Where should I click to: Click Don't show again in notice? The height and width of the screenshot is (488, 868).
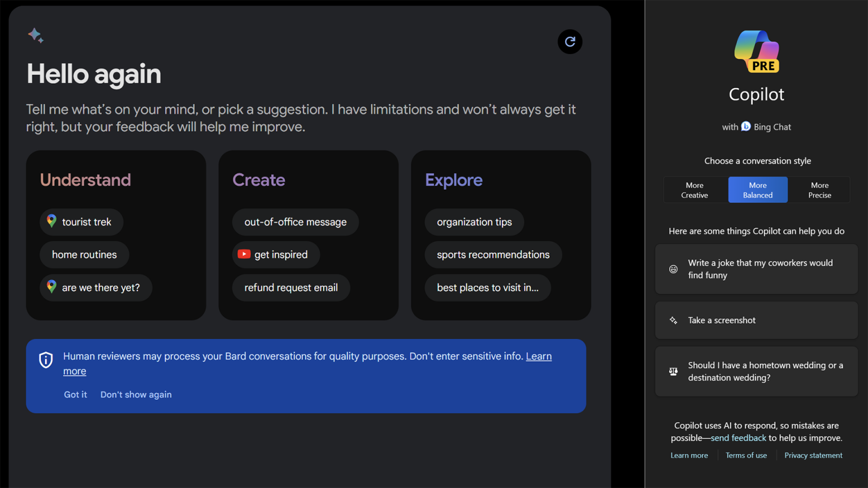coord(136,394)
